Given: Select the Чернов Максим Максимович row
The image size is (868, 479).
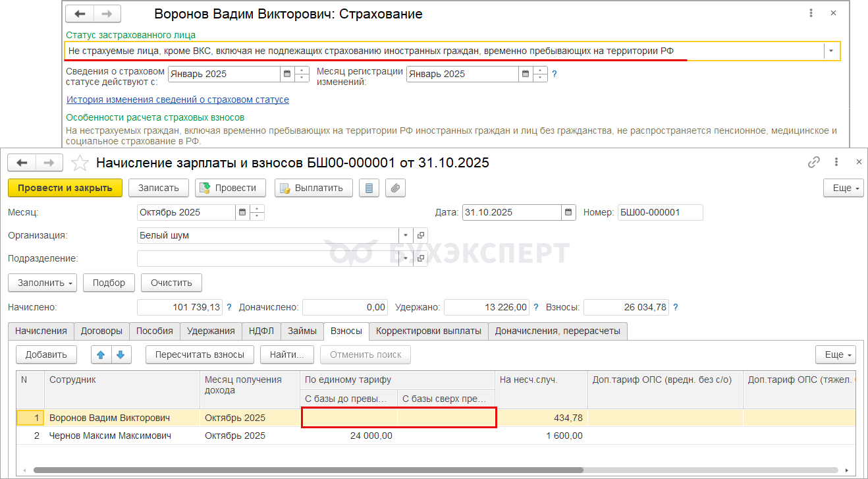Looking at the screenshot, I should (110, 436).
